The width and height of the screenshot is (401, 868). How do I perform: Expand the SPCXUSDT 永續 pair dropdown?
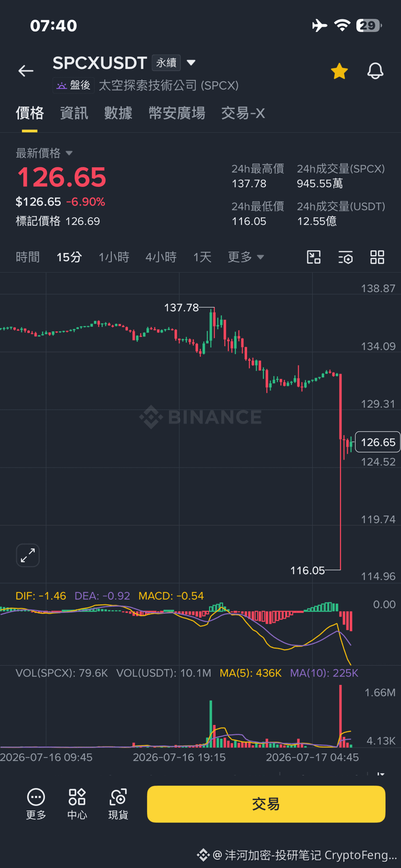191,62
